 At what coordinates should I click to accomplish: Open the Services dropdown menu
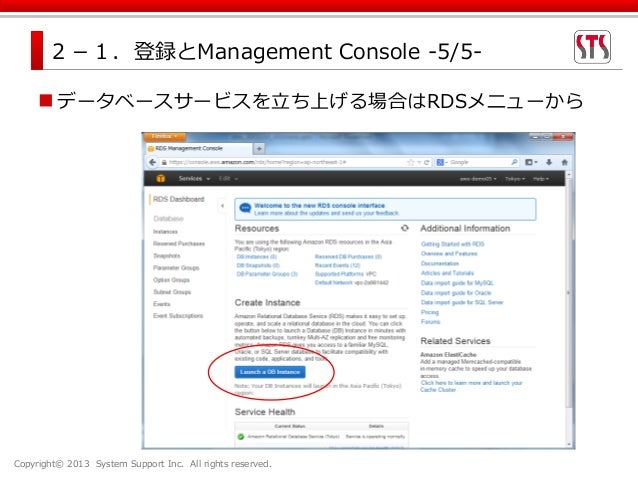(194, 179)
